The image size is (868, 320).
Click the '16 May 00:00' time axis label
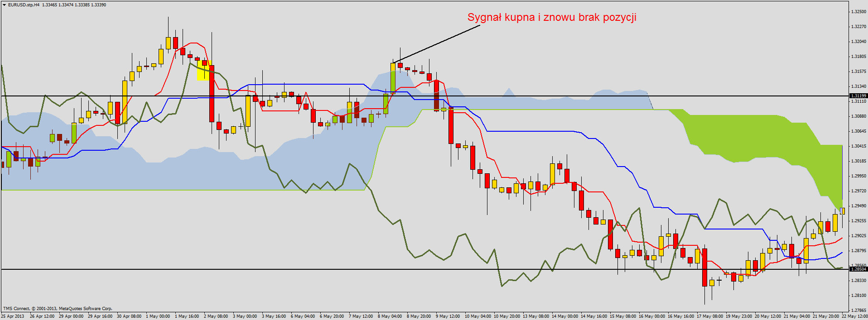[x=652, y=316]
